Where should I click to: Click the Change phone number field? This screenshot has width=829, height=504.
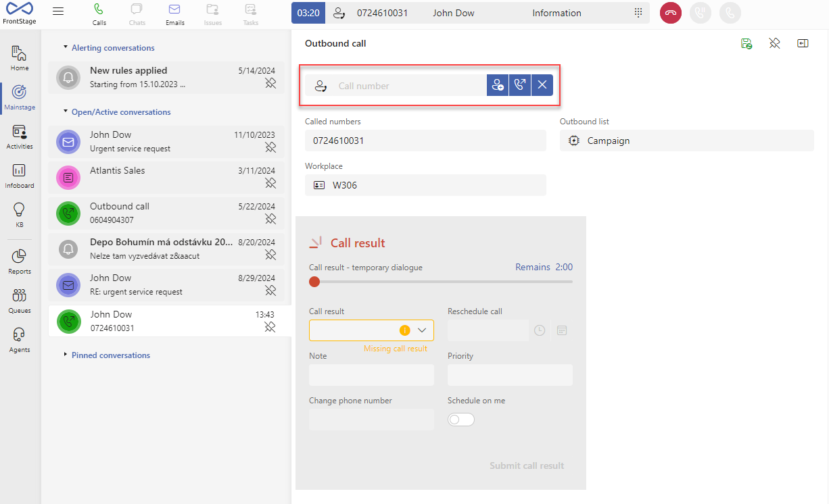pyautogui.click(x=371, y=420)
